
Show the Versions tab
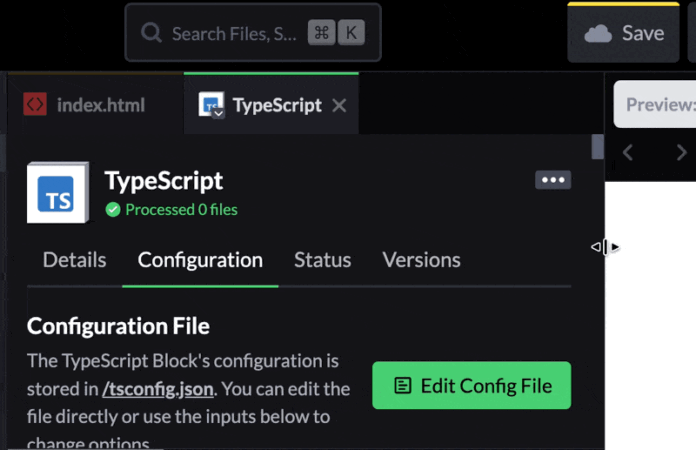coord(421,260)
